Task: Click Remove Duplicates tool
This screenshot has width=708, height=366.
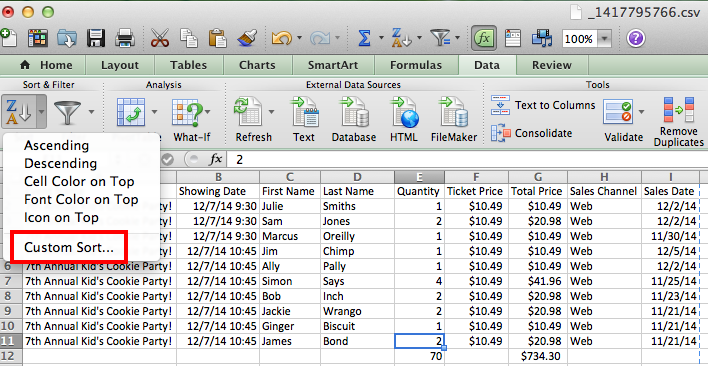Action: 679,121
